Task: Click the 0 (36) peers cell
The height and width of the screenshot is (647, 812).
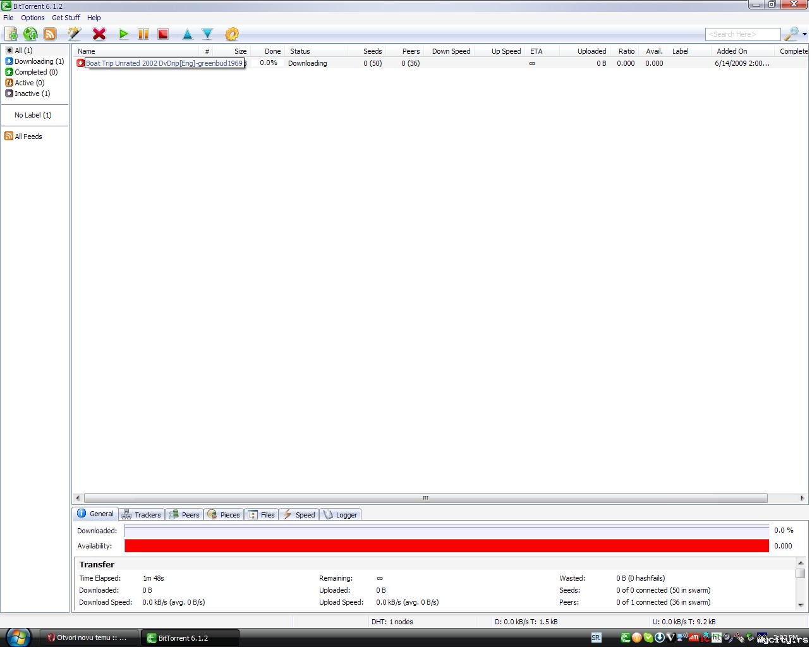Action: tap(411, 63)
